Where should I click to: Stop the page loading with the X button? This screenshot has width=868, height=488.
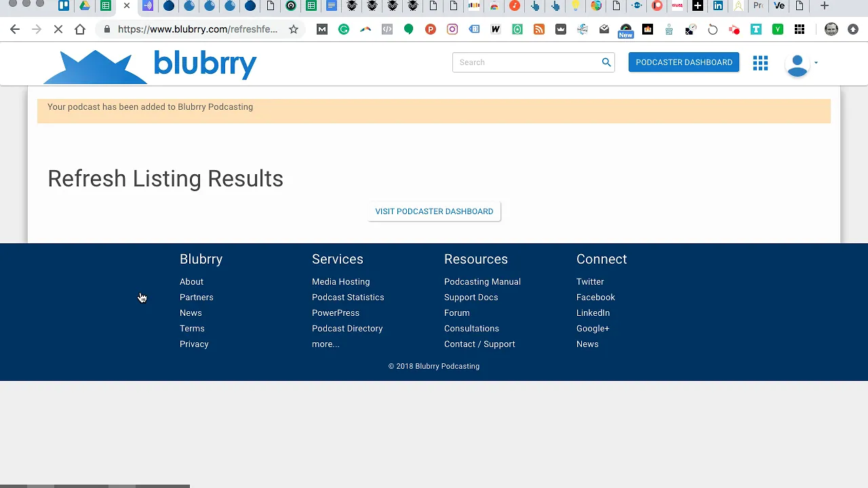[58, 29]
